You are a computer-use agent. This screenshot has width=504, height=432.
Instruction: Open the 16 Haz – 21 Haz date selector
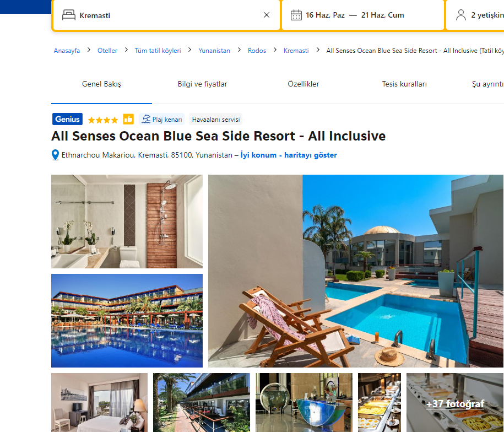tap(362, 15)
